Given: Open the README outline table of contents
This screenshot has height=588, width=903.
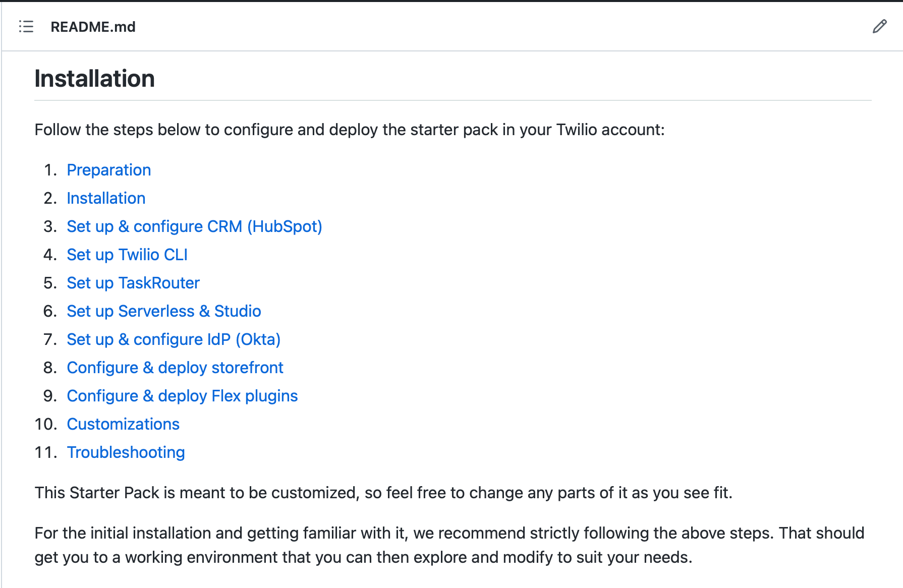Looking at the screenshot, I should 26,27.
